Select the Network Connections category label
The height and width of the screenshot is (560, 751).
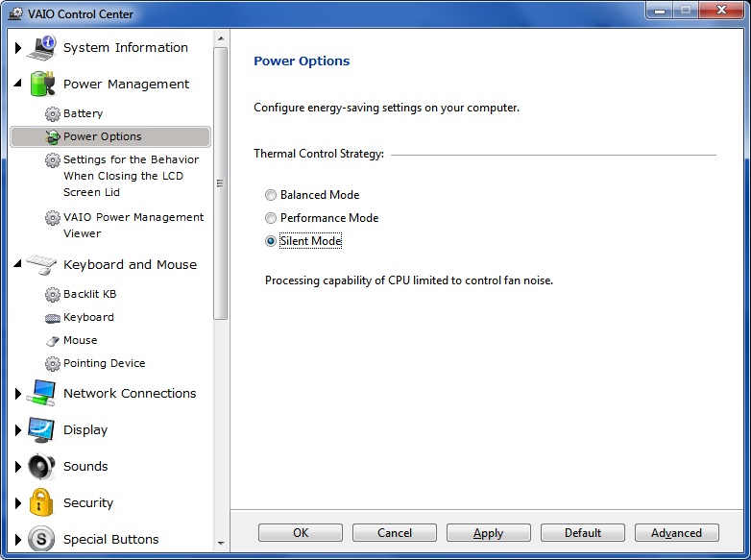[x=130, y=393]
